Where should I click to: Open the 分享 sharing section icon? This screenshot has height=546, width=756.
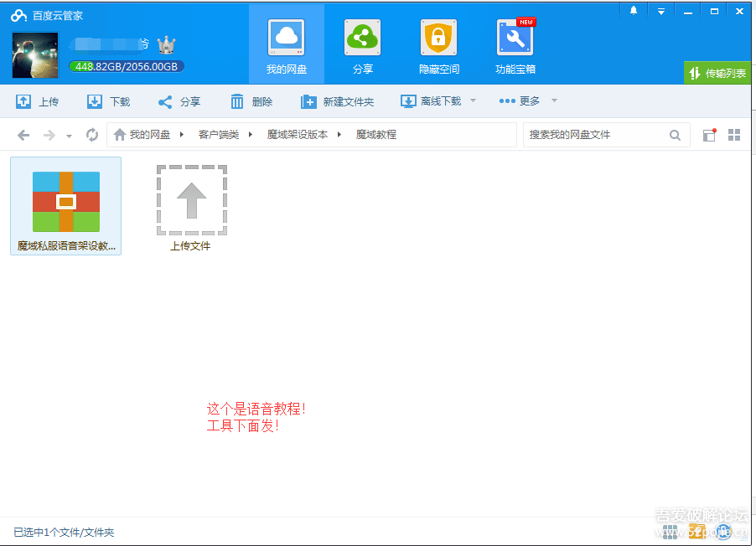pyautogui.click(x=362, y=38)
